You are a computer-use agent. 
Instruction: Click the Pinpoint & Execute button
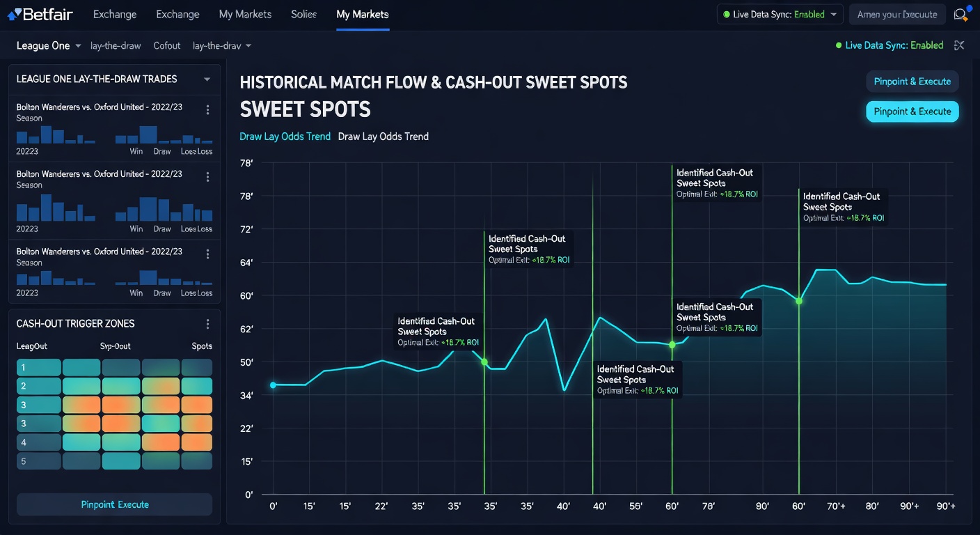click(x=912, y=110)
